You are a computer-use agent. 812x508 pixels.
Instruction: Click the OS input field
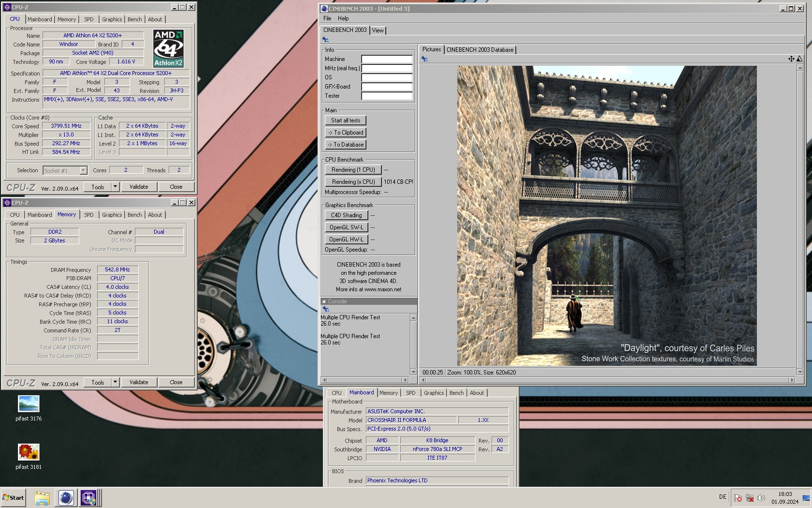pos(387,77)
